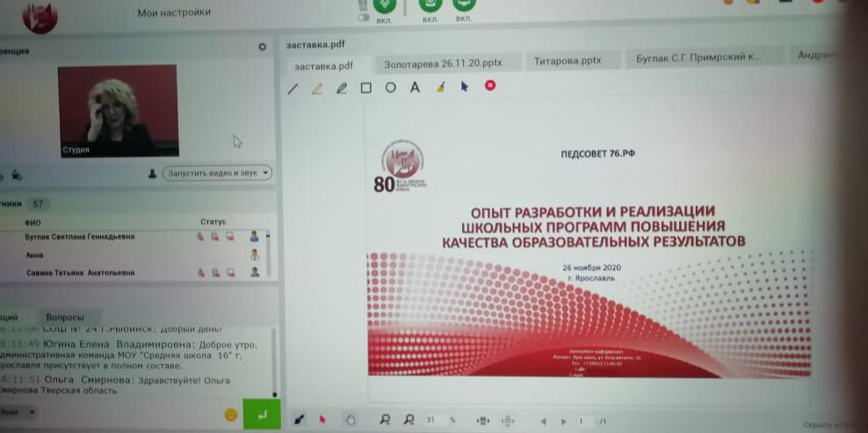Open the chat recipient dropdown
The image size is (868, 433).
[x=19, y=411]
